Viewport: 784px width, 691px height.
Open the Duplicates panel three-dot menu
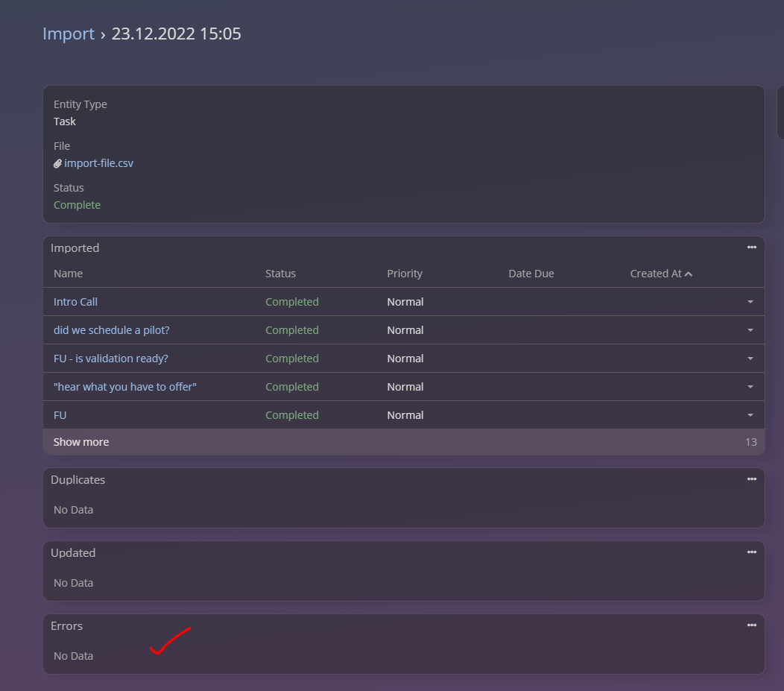751,479
